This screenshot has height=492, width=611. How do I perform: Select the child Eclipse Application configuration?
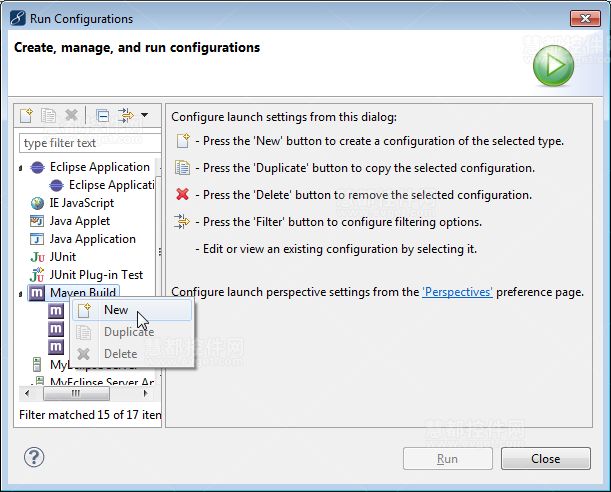click(x=111, y=185)
